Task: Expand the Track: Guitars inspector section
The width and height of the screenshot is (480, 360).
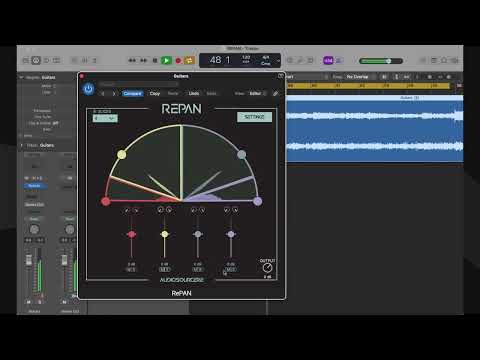Action: click(21, 145)
